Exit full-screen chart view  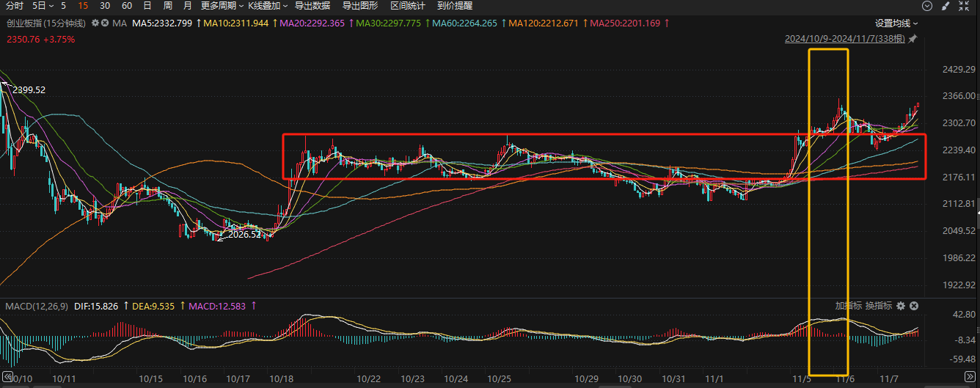click(963, 6)
